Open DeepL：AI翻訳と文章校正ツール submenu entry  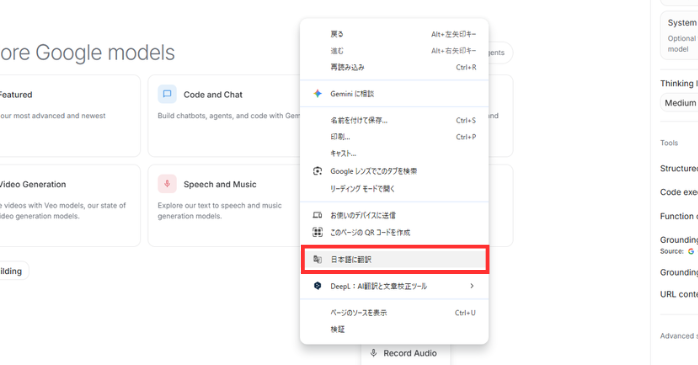point(394,286)
